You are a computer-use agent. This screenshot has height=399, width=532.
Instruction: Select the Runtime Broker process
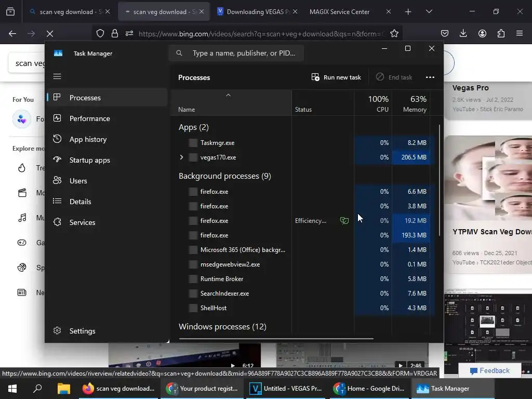pyautogui.click(x=303, y=279)
